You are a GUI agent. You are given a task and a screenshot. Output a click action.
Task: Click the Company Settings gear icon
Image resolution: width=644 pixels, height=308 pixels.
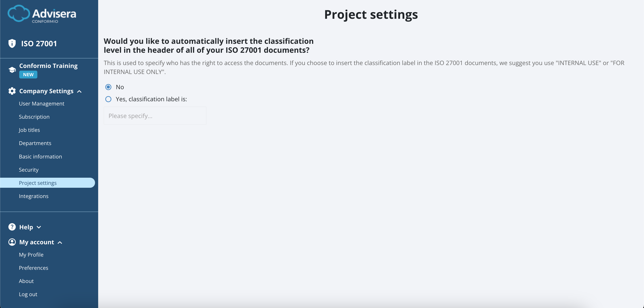click(x=12, y=91)
